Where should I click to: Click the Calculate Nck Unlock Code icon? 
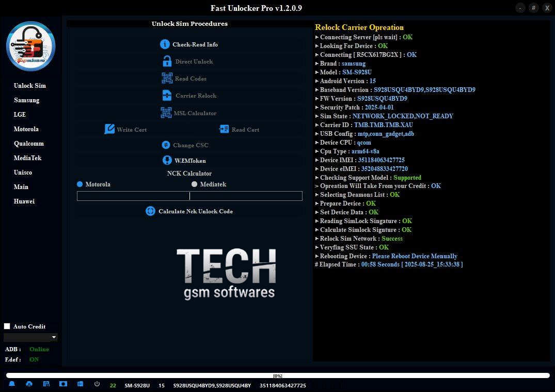(x=150, y=211)
